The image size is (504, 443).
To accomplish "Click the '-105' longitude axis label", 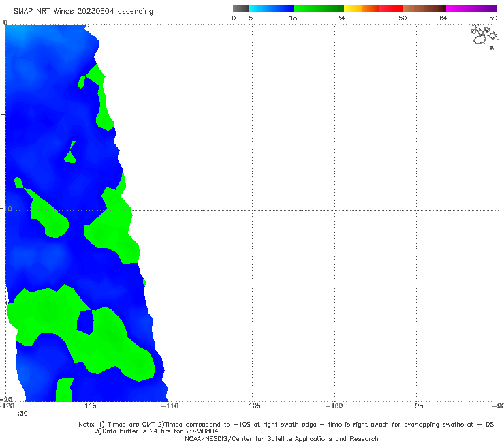I will [x=252, y=406].
